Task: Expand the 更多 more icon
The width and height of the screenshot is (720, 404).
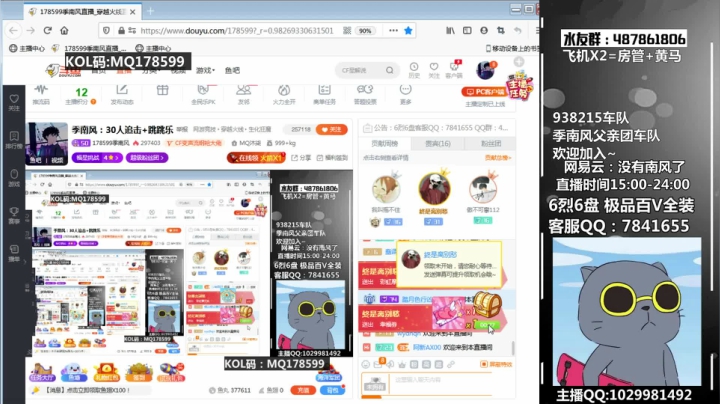Action: click(x=405, y=94)
